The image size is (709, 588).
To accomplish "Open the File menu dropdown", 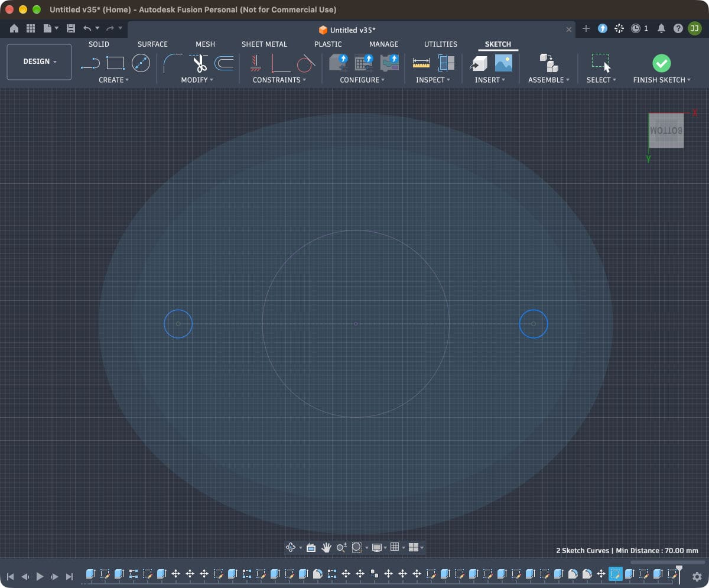I will [51, 28].
